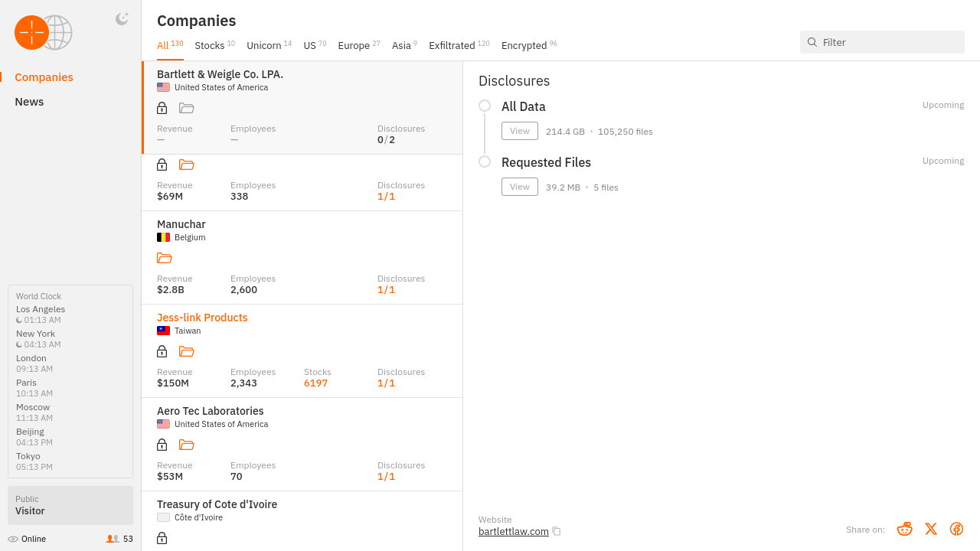Copy website URL icon
The width and height of the screenshot is (980, 551).
(x=557, y=532)
